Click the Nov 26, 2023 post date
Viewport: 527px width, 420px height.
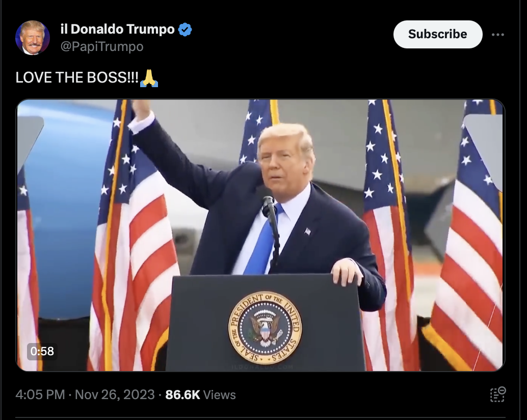click(x=115, y=395)
